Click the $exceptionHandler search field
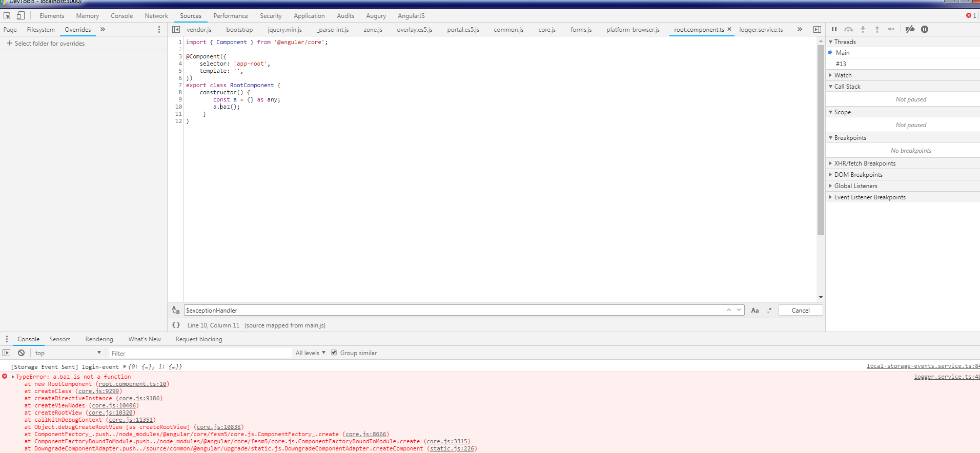 pos(454,310)
